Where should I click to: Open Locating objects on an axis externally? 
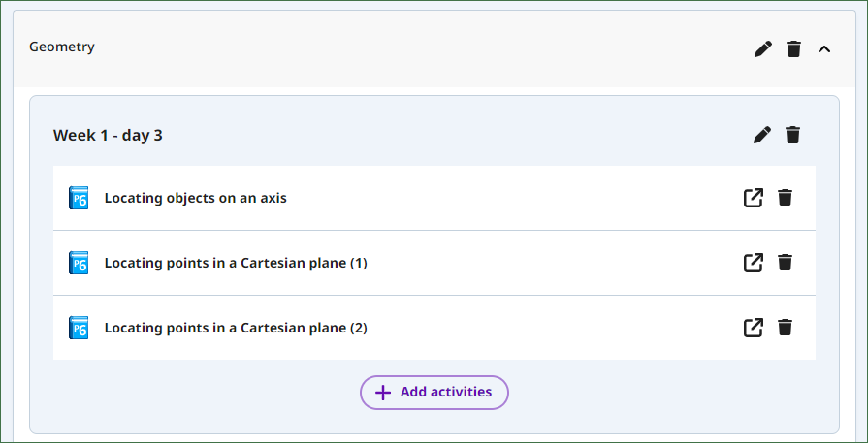[x=753, y=198]
